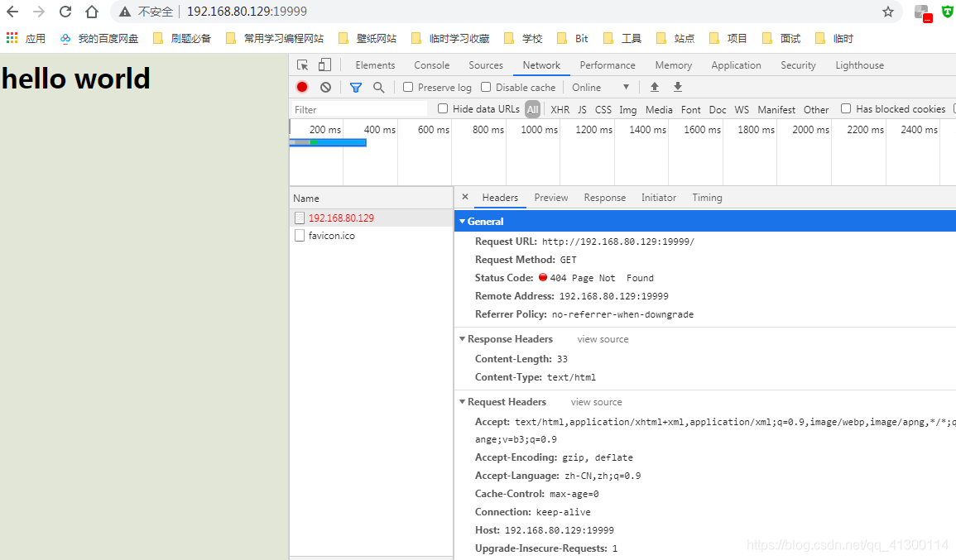Import HAR file using upload arrow
Viewport: 956px width, 560px height.
click(654, 87)
